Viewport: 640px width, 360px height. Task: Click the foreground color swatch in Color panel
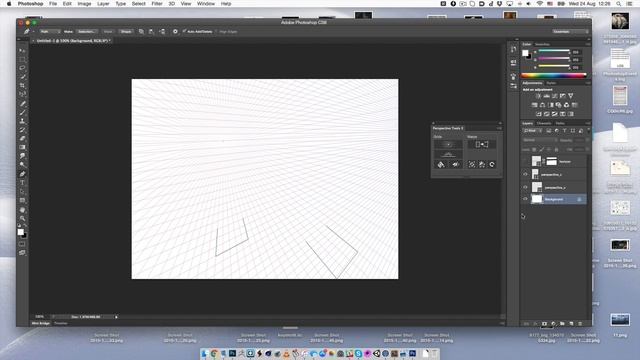click(525, 53)
